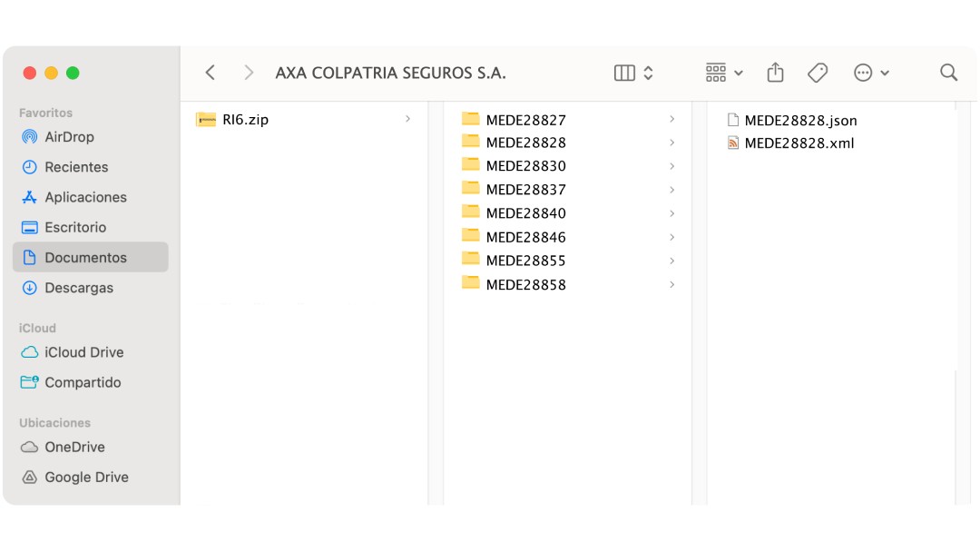Select Documentos in the sidebar
The width and height of the screenshot is (980, 552).
point(90,257)
